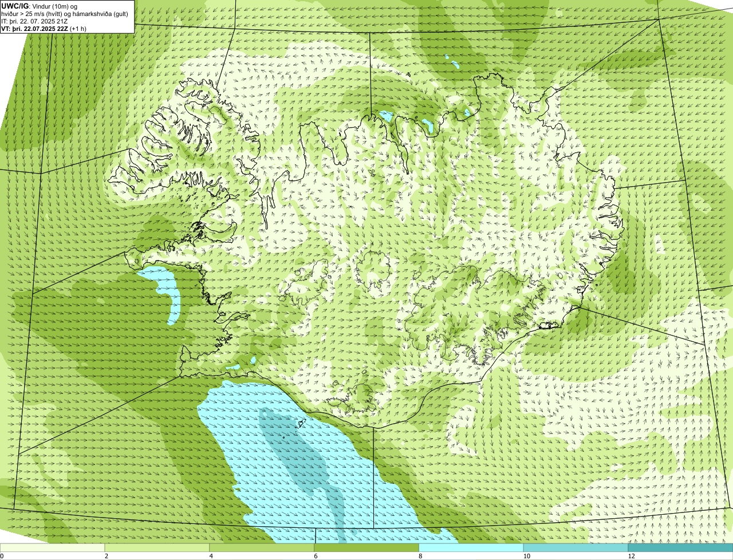Click the "8" scale label
The width and height of the screenshot is (733, 560).
(x=421, y=556)
